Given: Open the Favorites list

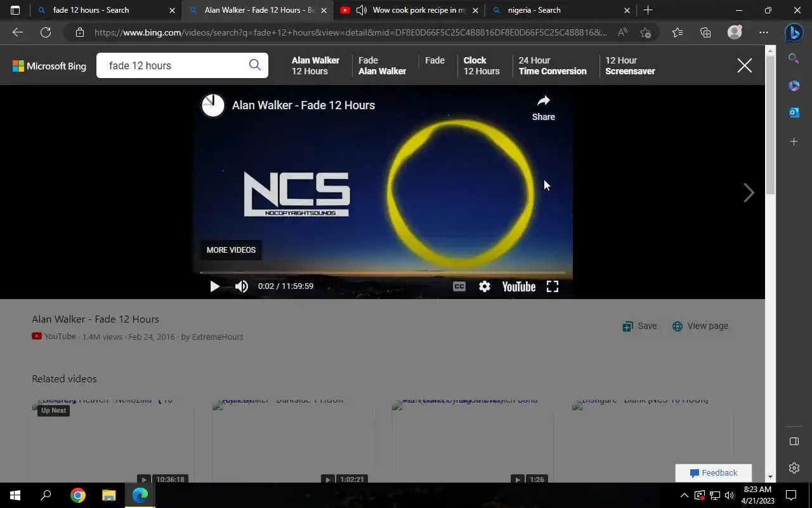Looking at the screenshot, I should click(678, 32).
